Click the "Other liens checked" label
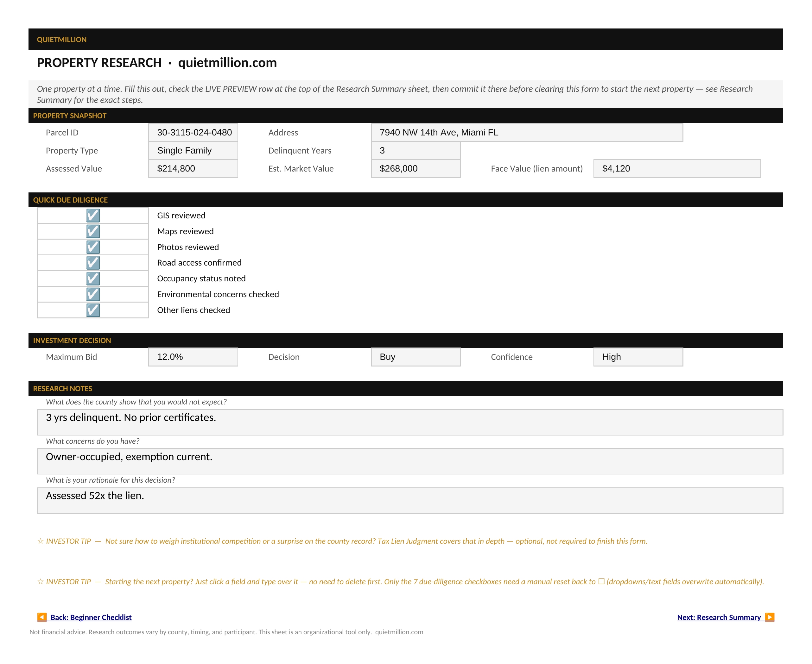812x664 pixels. click(x=193, y=310)
